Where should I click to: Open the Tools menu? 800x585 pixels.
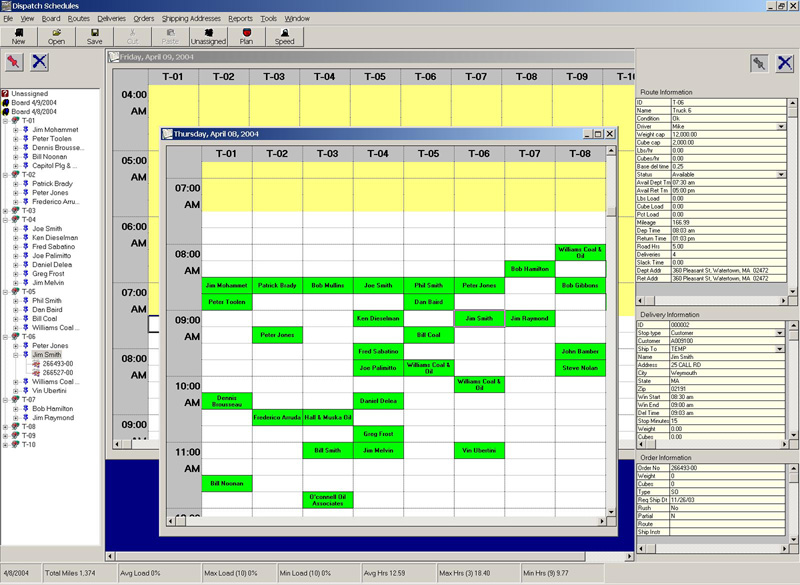(268, 18)
